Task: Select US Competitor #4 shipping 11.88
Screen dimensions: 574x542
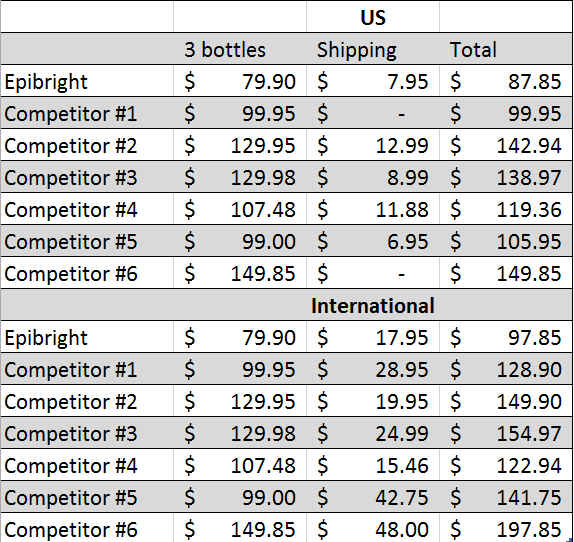Action: (x=373, y=209)
